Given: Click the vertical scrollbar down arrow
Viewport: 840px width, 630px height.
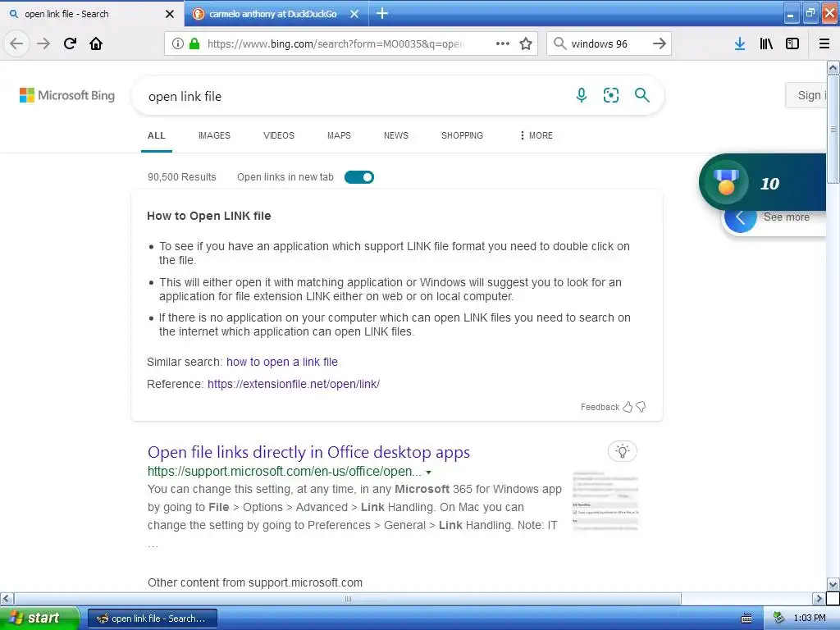Looking at the screenshot, I should tap(833, 584).
